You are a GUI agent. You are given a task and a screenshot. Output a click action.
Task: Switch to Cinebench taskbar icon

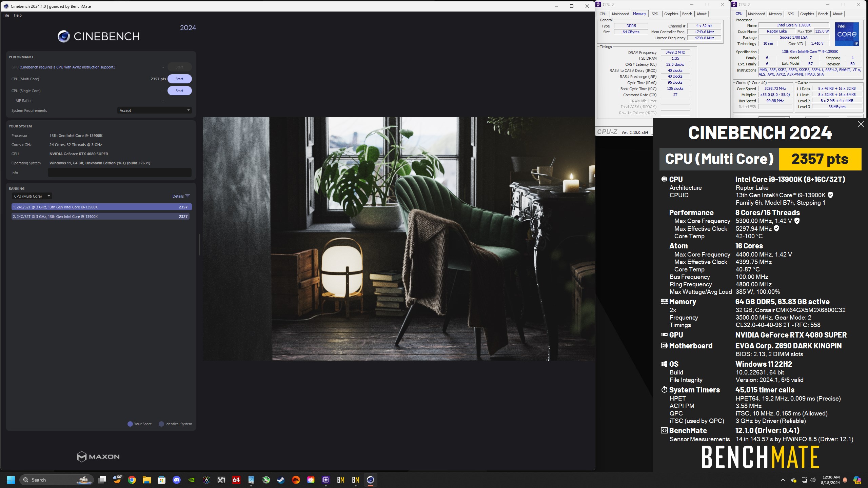tap(370, 480)
